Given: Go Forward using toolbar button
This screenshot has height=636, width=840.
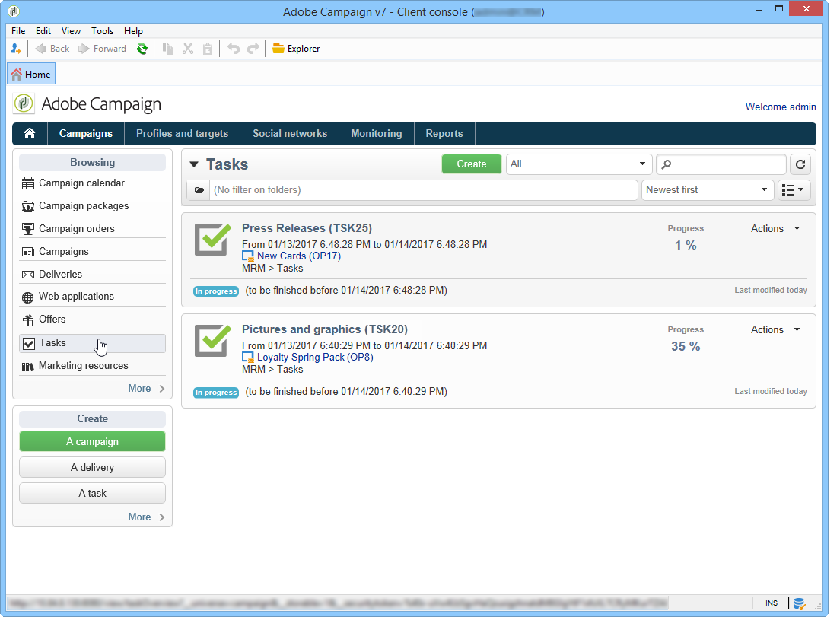Looking at the screenshot, I should click(x=102, y=49).
